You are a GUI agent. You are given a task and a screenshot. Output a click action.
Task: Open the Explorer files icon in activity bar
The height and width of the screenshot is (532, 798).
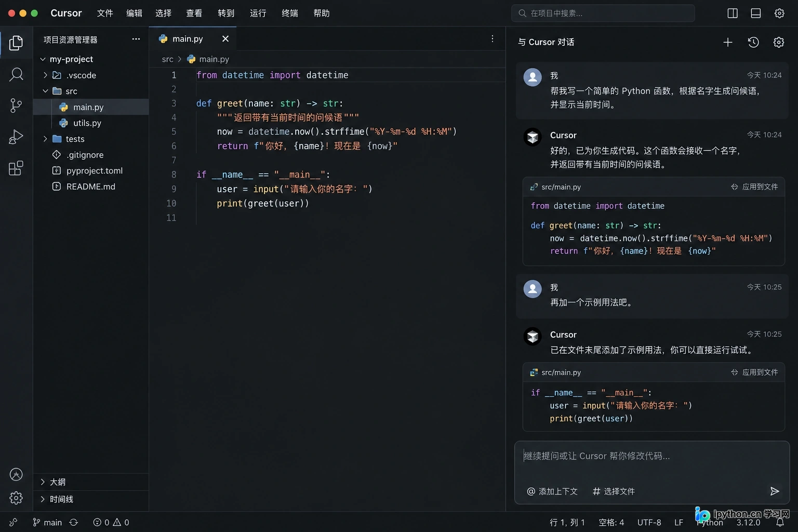16,43
